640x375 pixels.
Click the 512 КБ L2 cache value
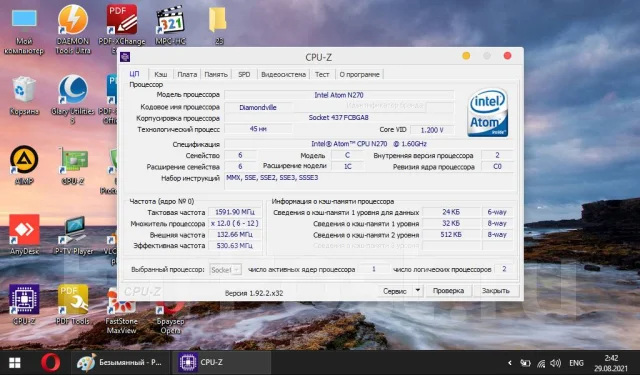coord(451,235)
